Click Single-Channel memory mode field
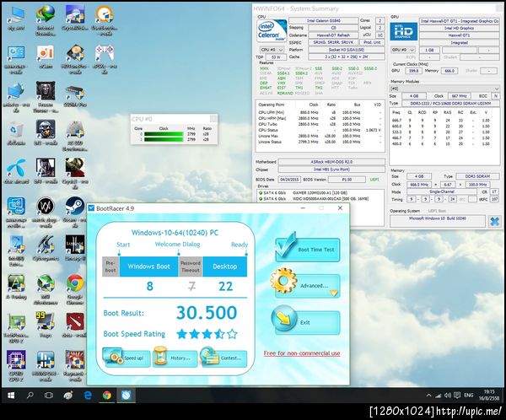The height and width of the screenshot is (420, 506). point(442,191)
